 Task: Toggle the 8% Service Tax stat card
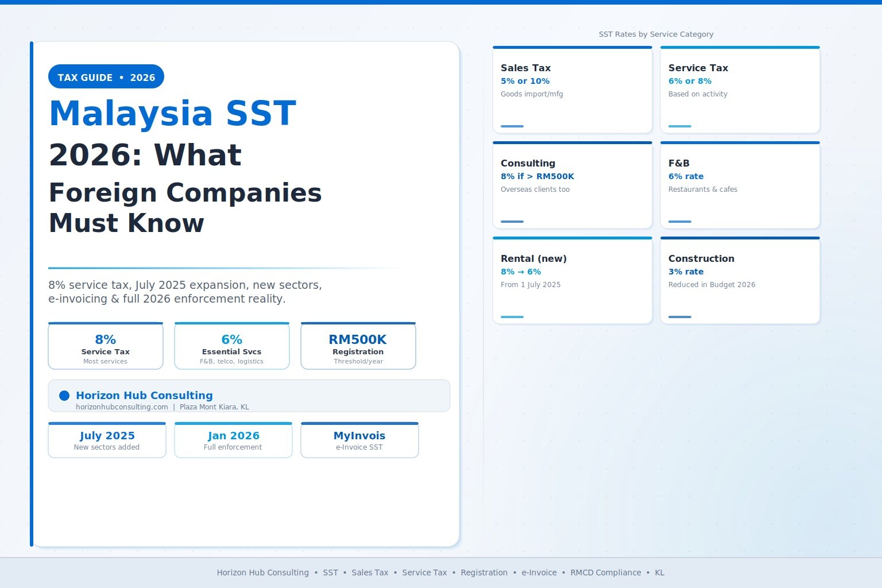106,345
